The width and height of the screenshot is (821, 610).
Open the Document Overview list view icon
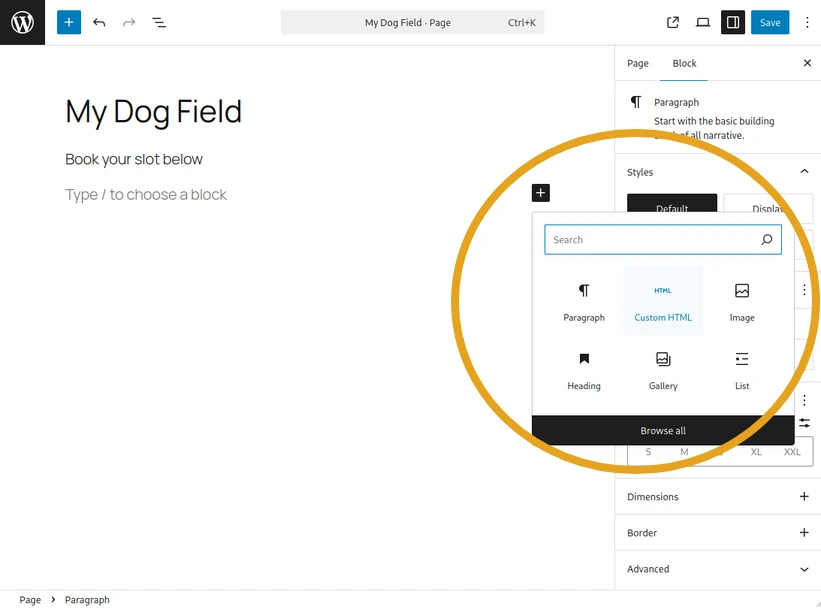(x=158, y=21)
